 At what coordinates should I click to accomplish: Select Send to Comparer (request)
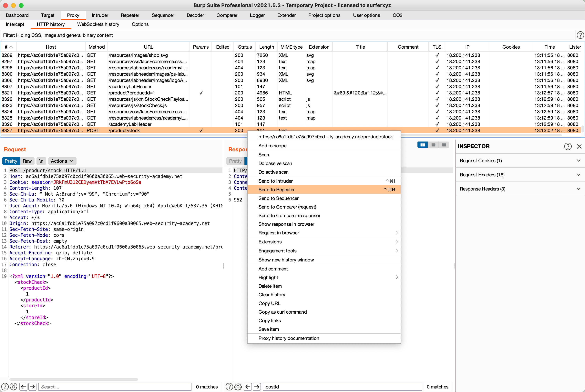click(x=324, y=207)
